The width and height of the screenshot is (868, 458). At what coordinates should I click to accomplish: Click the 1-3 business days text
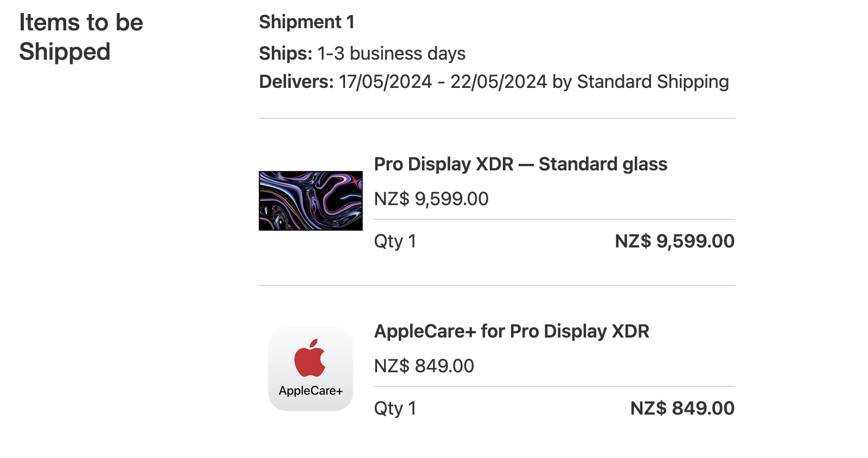tap(391, 53)
